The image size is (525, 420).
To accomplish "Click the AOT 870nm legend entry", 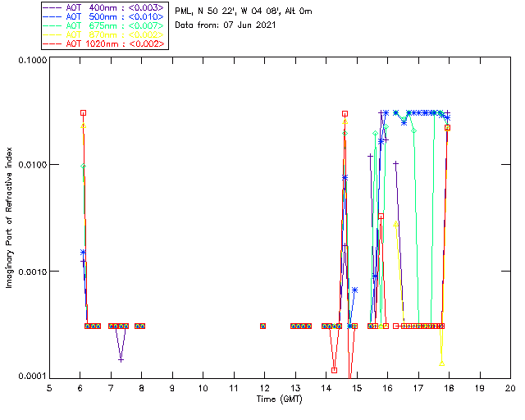I will [103, 34].
